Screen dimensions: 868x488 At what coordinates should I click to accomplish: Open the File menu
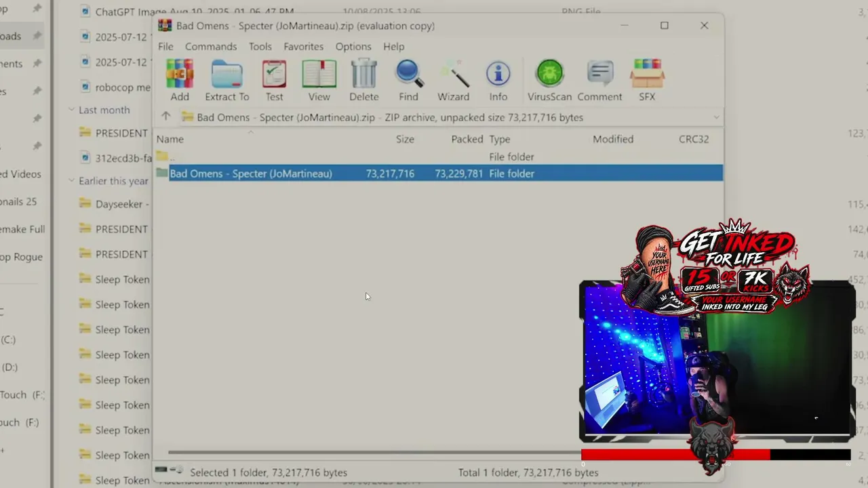[165, 47]
